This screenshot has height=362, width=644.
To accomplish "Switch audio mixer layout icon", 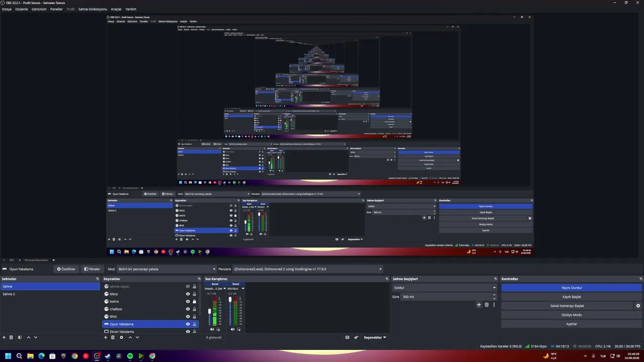I will [347, 337].
